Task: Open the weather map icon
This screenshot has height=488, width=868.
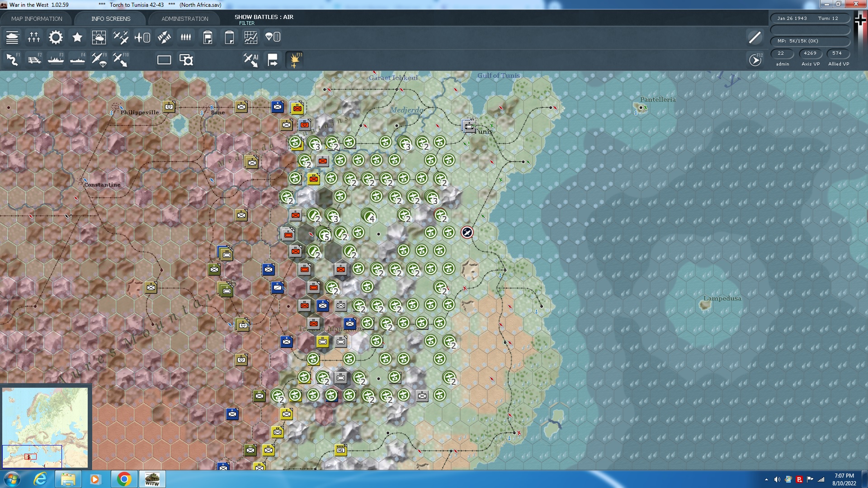Action: pyautogui.click(x=99, y=37)
